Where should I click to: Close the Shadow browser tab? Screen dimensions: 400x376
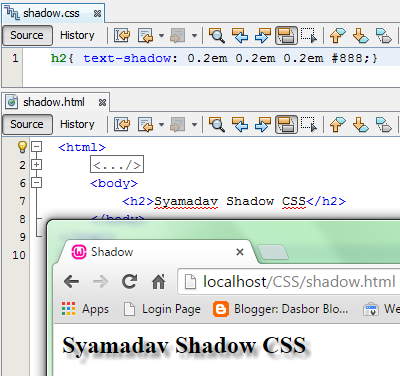point(240,252)
